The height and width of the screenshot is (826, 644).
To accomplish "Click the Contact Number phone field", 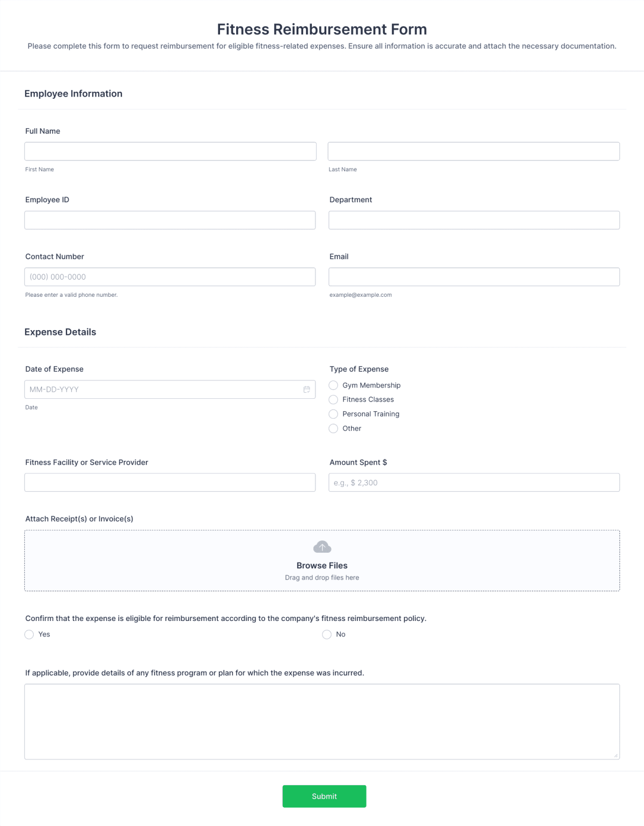I will click(x=170, y=276).
